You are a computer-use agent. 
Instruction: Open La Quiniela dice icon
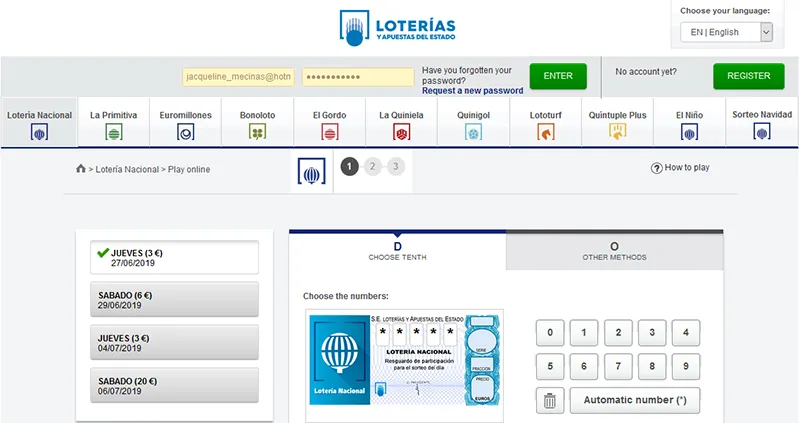[402, 133]
